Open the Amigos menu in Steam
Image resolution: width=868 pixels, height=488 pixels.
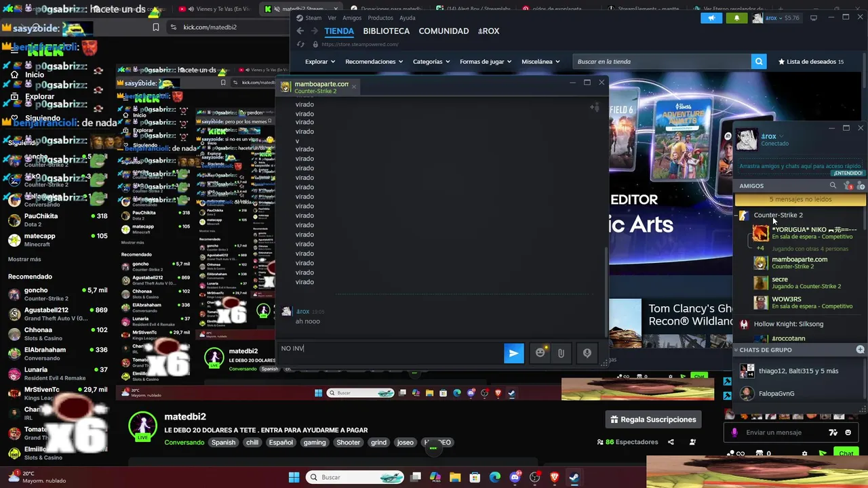click(x=352, y=18)
